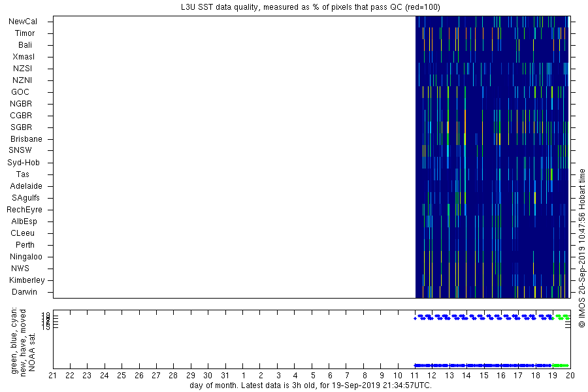588x392 pixels.
Task: Click day 18 on the time axis
Action: [x=536, y=376]
